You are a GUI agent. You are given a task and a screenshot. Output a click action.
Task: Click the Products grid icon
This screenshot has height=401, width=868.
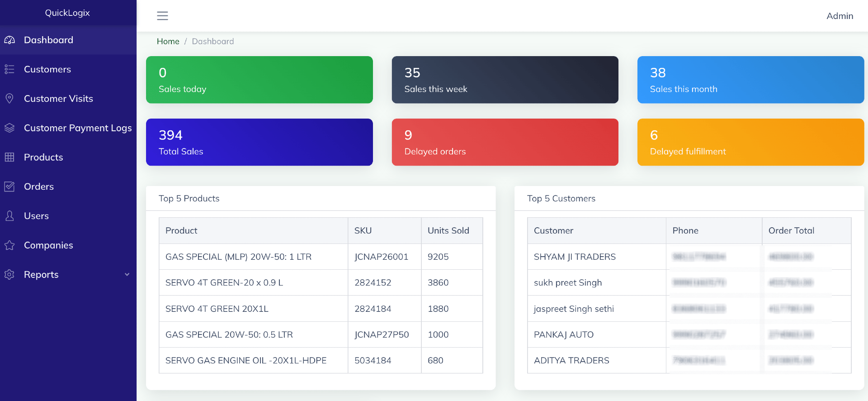point(9,157)
